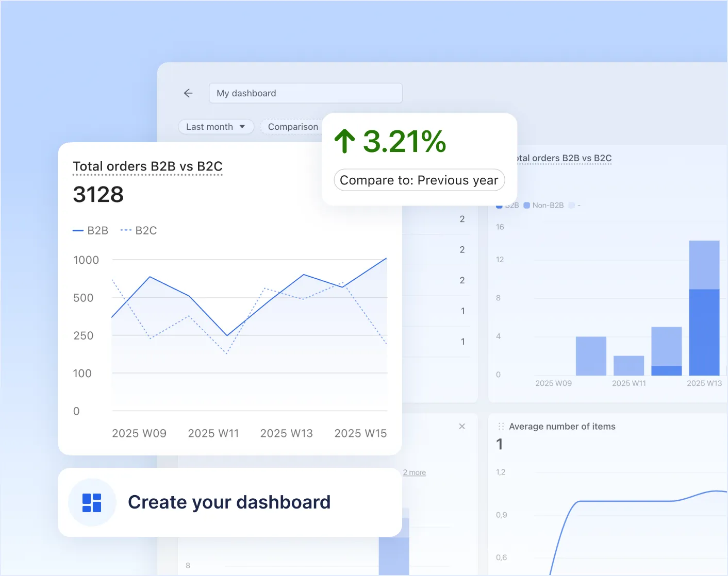Viewport: 728px width, 576px height.
Task: Click the blue grid dashboard icon
Action: (92, 503)
